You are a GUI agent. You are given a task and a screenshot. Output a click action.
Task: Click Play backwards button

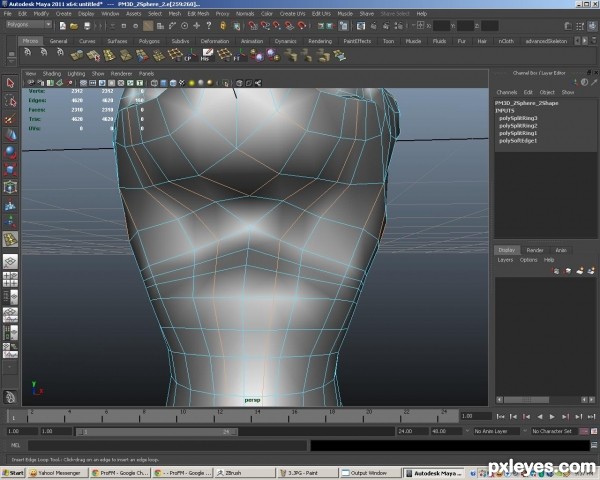[x=540, y=416]
